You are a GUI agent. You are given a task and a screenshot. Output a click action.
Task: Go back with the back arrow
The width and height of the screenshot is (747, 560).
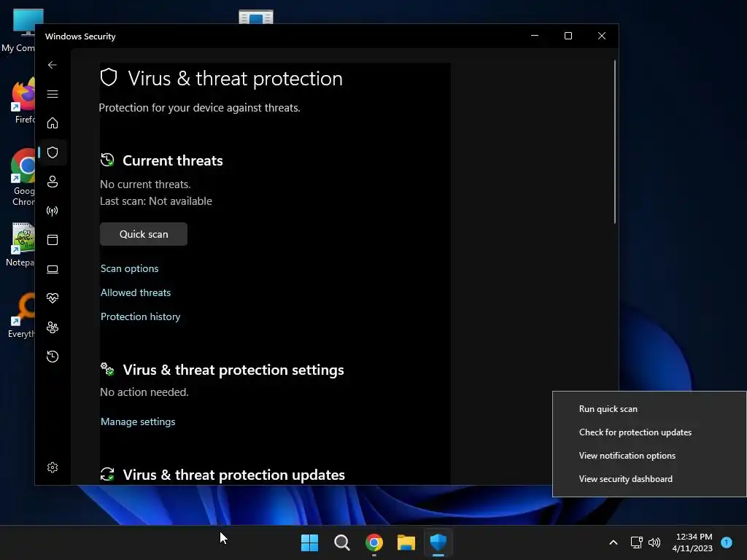coord(53,65)
